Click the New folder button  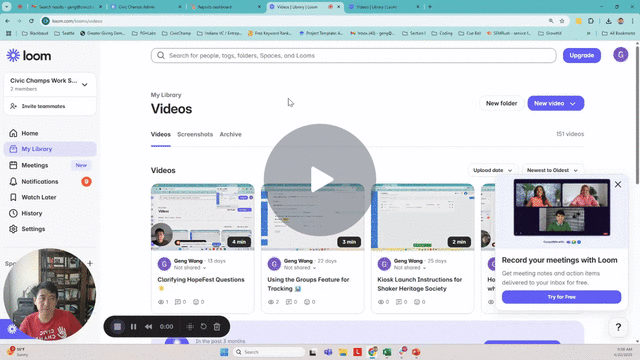pyautogui.click(x=501, y=103)
